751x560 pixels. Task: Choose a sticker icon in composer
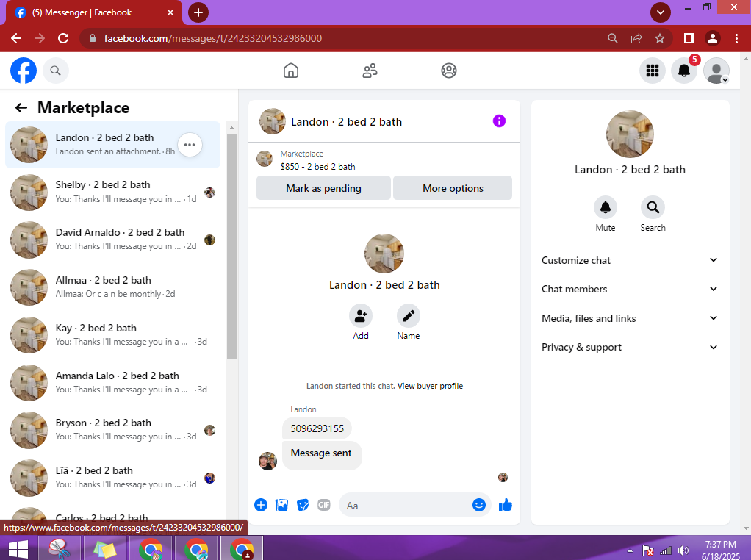pyautogui.click(x=303, y=505)
